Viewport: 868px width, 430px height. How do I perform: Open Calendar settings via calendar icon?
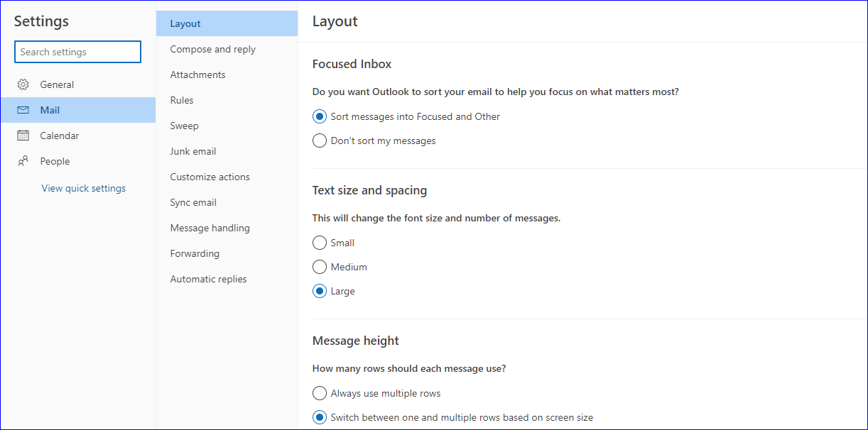pyautogui.click(x=23, y=135)
